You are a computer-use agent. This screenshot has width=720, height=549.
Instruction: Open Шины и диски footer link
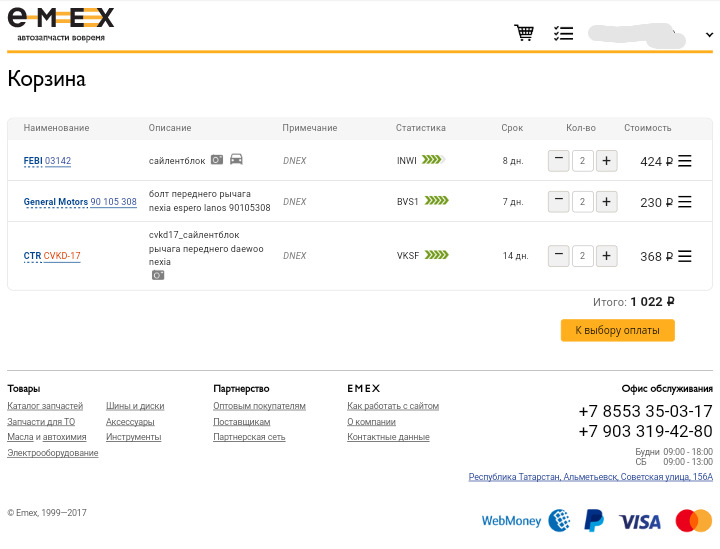[x=135, y=406]
